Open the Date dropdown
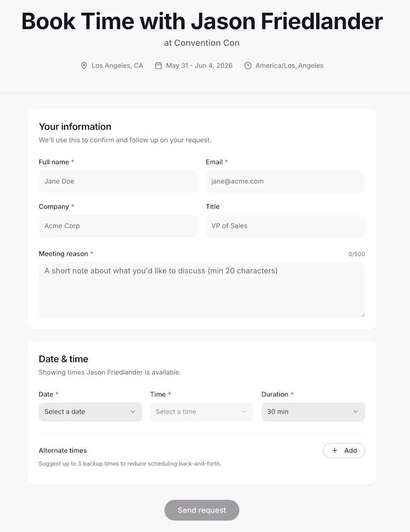This screenshot has height=532, width=410. click(x=90, y=412)
